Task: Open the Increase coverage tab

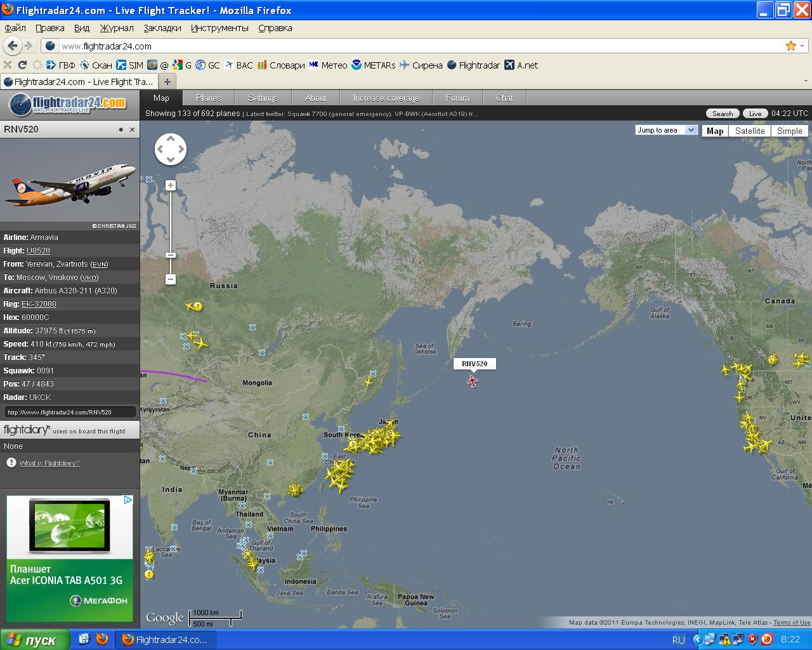Action: click(386, 98)
